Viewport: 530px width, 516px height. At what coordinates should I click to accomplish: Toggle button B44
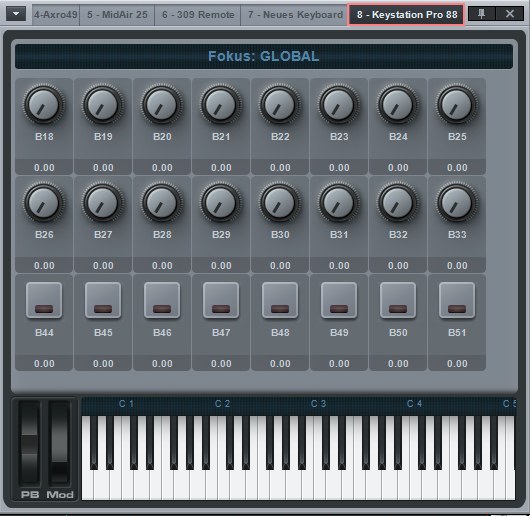tap(44, 300)
